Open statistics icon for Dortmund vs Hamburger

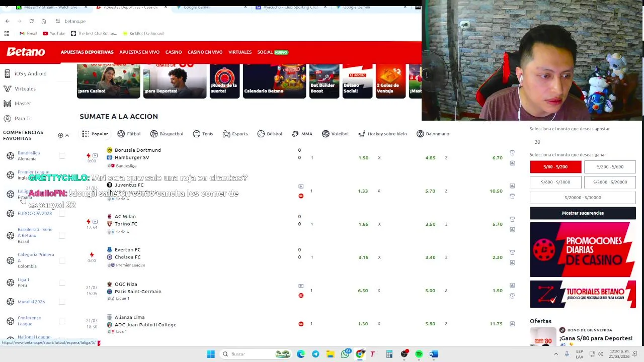point(512,163)
